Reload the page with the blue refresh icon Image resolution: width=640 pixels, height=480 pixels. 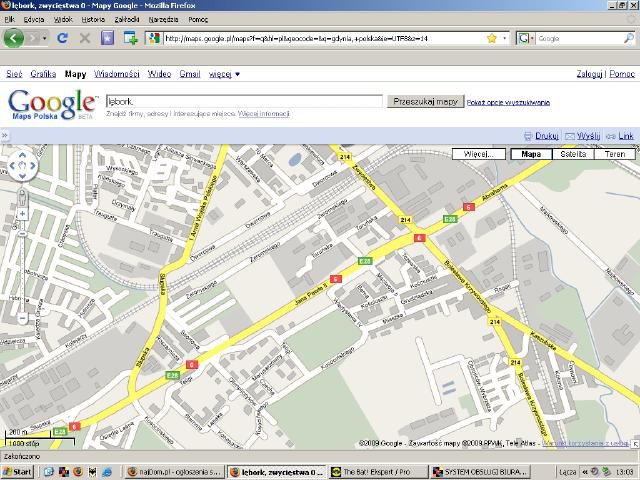point(62,38)
